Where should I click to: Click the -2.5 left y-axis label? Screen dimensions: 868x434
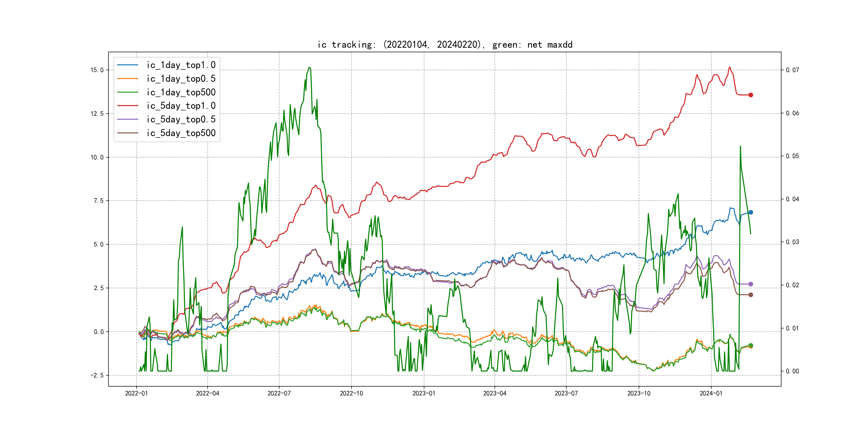coord(97,375)
